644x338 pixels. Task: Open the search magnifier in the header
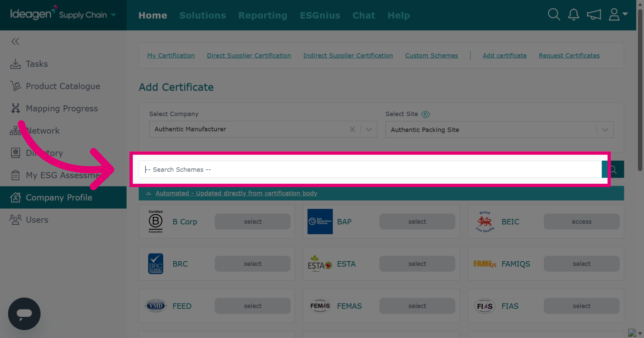[x=554, y=14]
